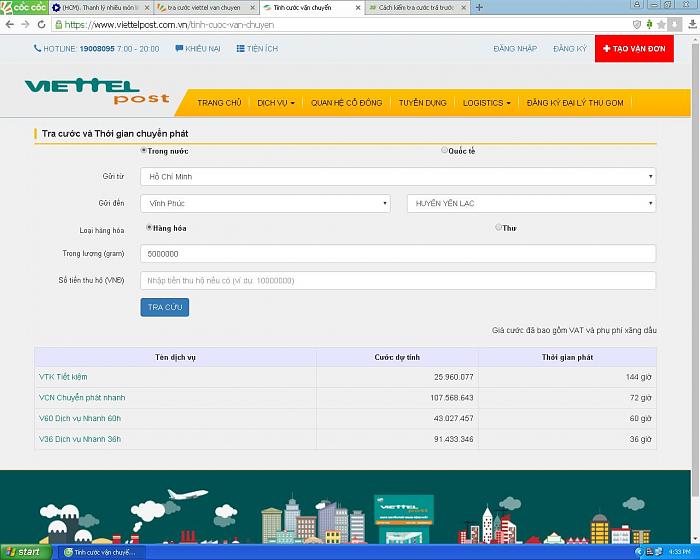Close the '(HCM). Thanh lý nhiều món' tab
The width and height of the screenshot is (700, 560).
(147, 8)
